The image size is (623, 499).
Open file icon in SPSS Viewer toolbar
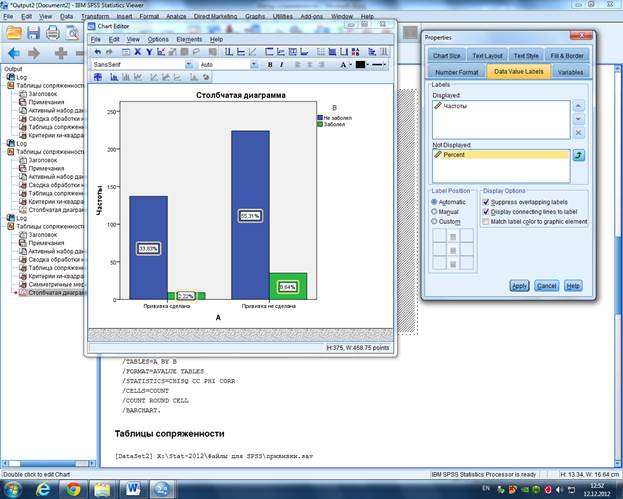[x=14, y=33]
